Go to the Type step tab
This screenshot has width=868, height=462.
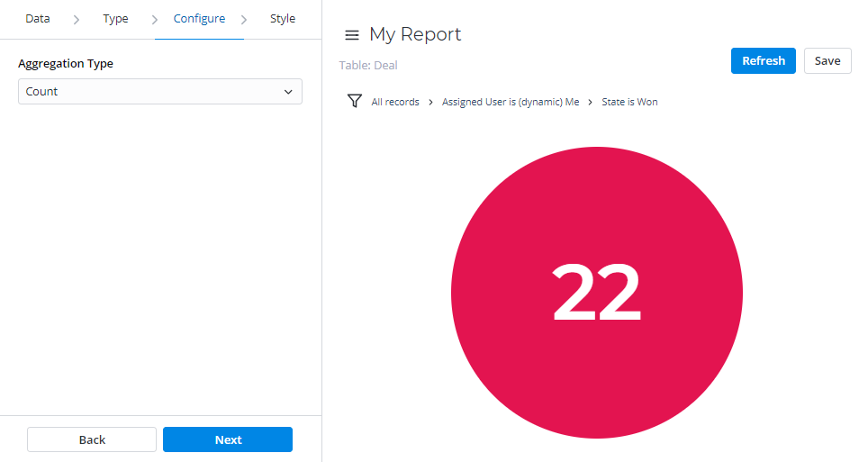115,19
